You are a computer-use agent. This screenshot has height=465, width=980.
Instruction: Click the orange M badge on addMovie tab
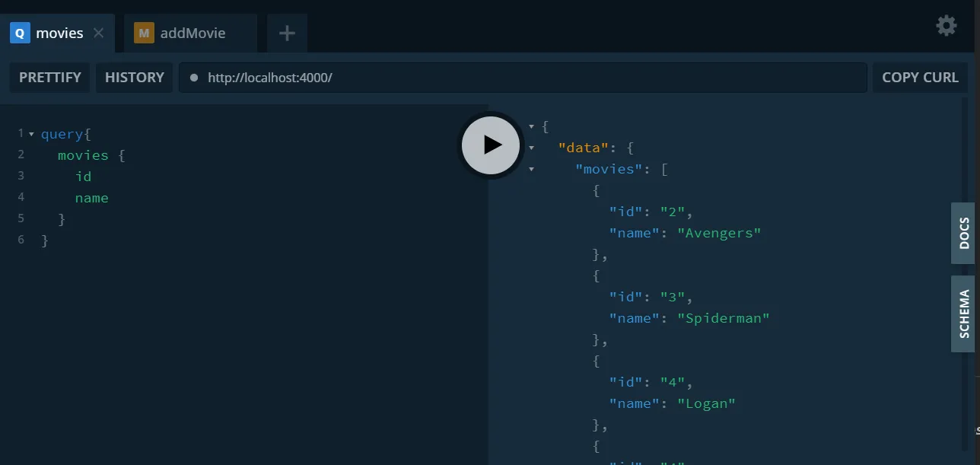point(144,33)
